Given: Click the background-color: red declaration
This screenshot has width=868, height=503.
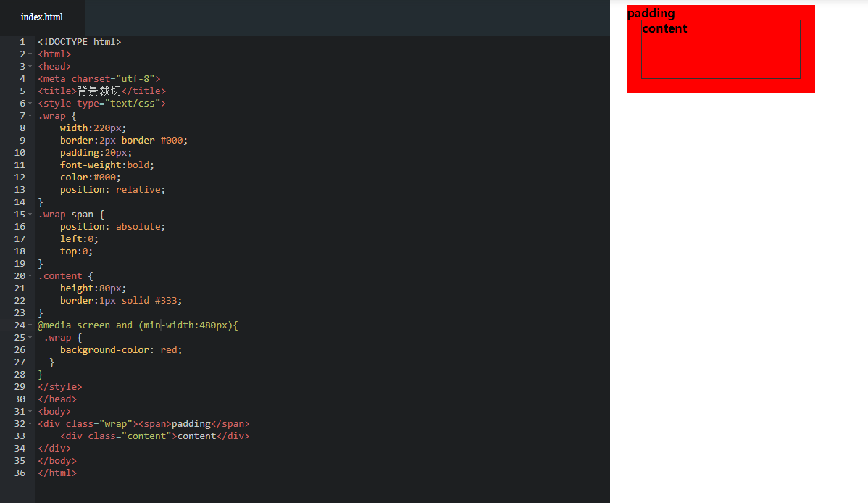Looking at the screenshot, I should [x=121, y=350].
